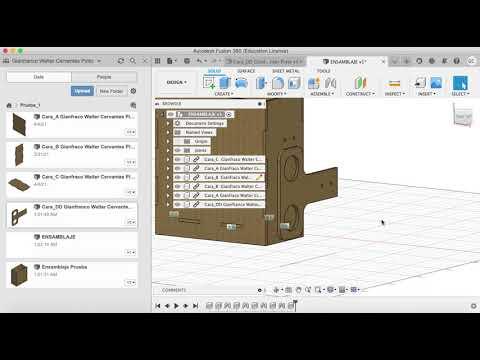Click the Create Sketch tool icon
Viewport: 480px width, 360px height.
click(x=209, y=83)
